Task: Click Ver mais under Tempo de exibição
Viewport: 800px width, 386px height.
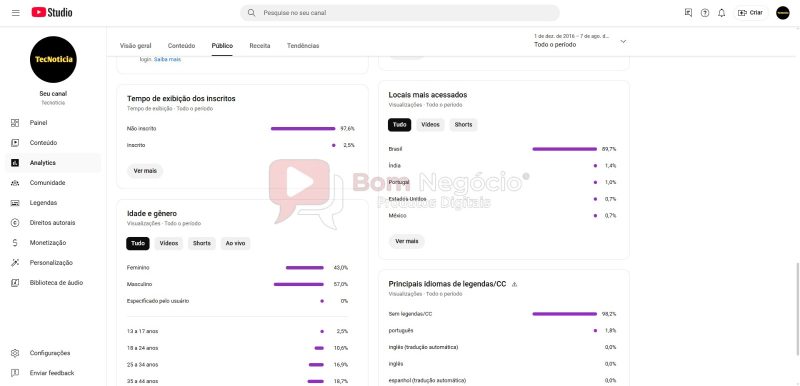Action: [x=145, y=171]
